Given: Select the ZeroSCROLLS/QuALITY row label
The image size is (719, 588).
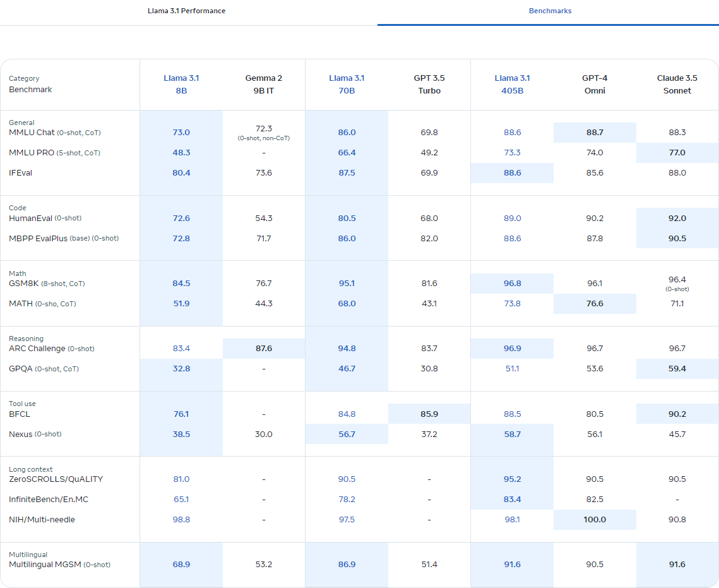Looking at the screenshot, I should coord(56,479).
